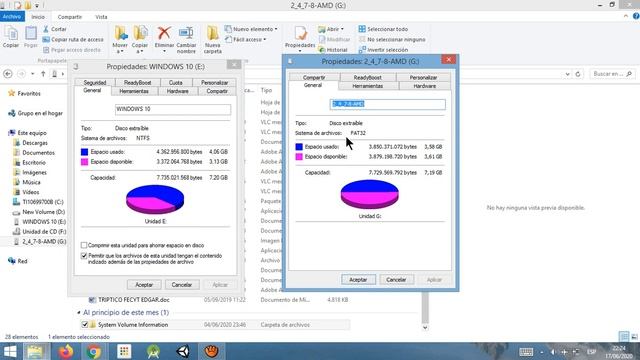The height and width of the screenshot is (360, 640).
Task: Open Herramientas tab in 2_4_7-8-AMD properties
Action: [367, 86]
